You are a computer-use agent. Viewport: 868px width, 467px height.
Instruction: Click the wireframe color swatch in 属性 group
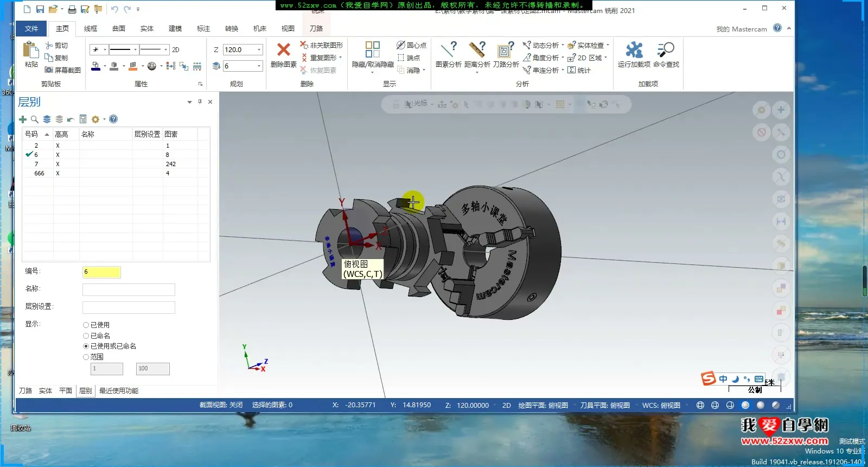click(x=96, y=66)
